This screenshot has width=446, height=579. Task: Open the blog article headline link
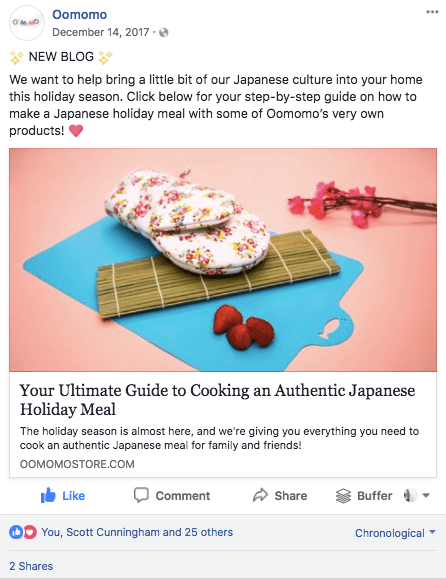pyautogui.click(x=217, y=400)
